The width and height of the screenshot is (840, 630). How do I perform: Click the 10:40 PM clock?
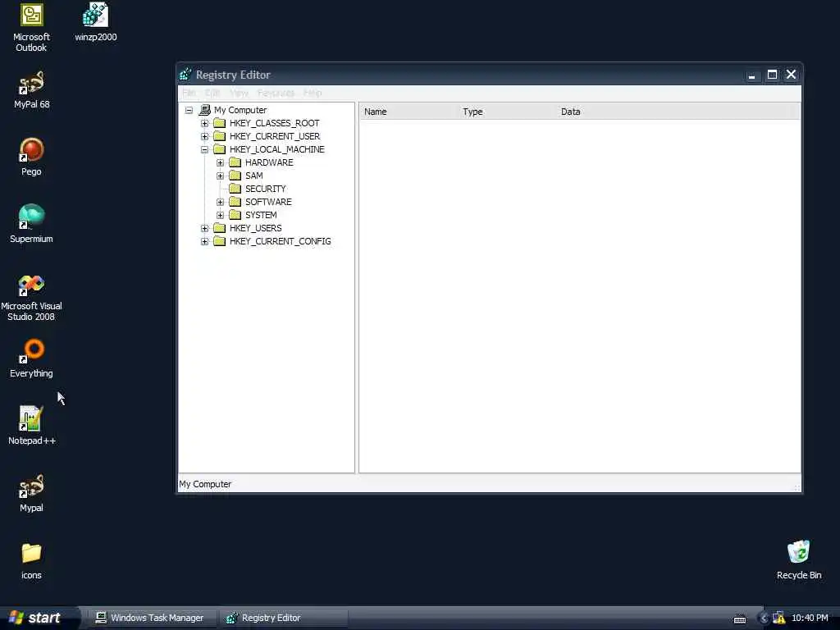(810, 618)
